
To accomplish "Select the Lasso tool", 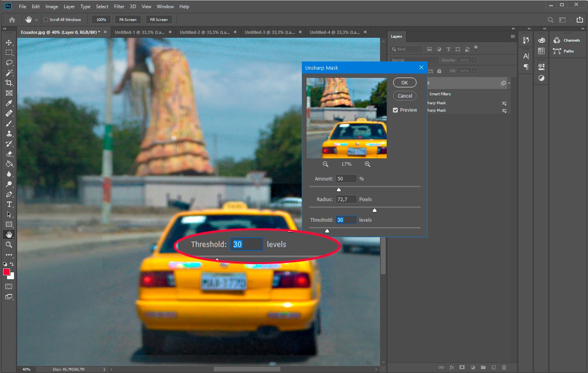I will 9,63.
